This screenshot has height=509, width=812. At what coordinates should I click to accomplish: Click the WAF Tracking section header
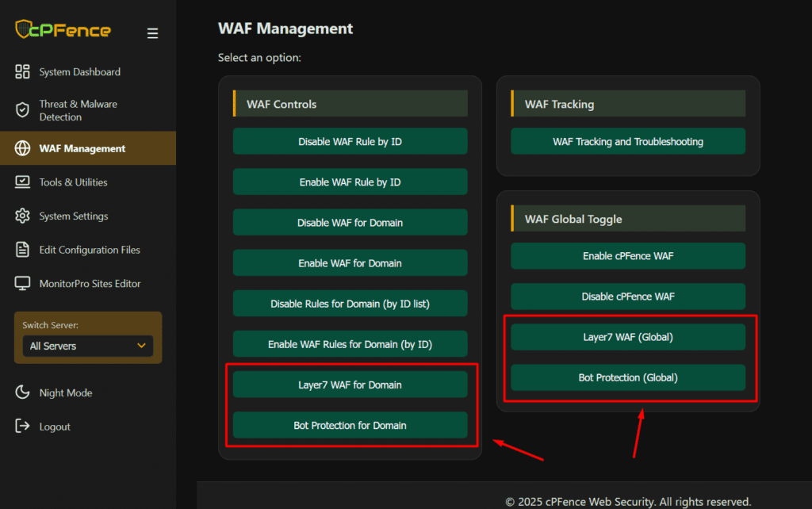(x=628, y=104)
